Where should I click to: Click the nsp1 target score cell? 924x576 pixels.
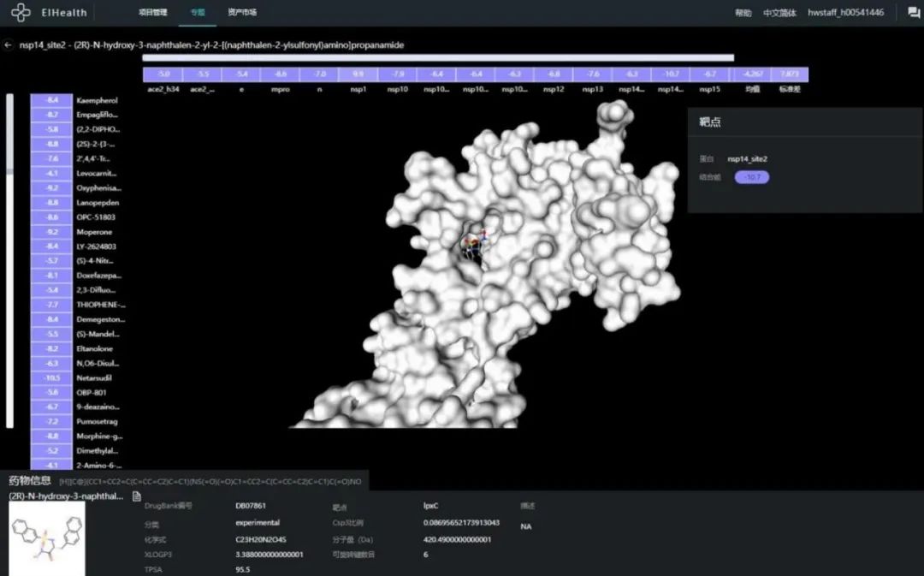click(358, 74)
